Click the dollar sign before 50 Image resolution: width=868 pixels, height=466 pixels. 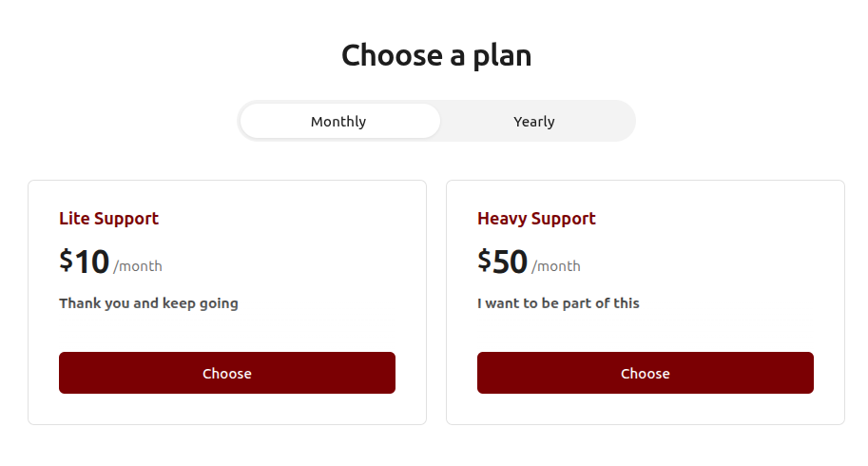(484, 260)
